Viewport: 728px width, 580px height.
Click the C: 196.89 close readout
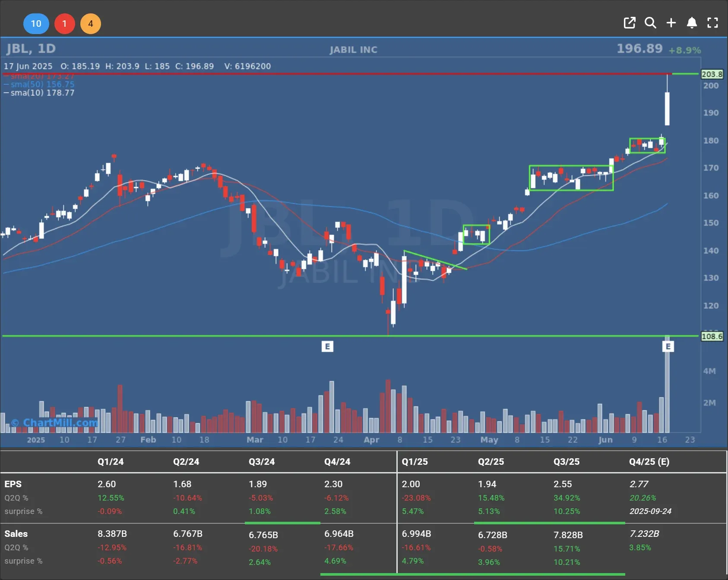pos(194,66)
